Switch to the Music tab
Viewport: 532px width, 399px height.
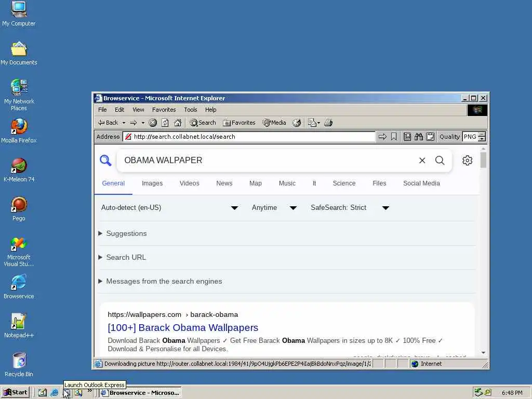point(287,183)
